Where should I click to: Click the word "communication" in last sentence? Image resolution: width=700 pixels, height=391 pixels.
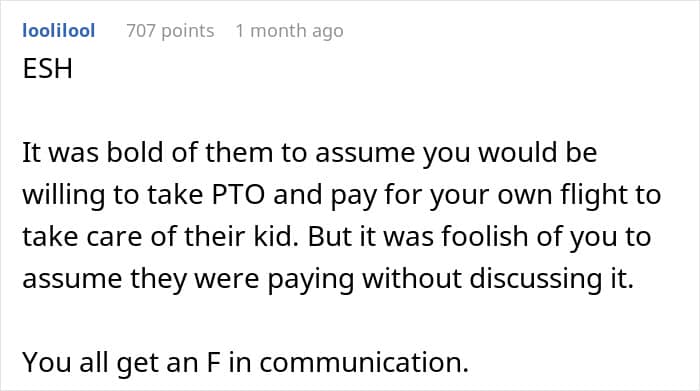pyautogui.click(x=364, y=362)
